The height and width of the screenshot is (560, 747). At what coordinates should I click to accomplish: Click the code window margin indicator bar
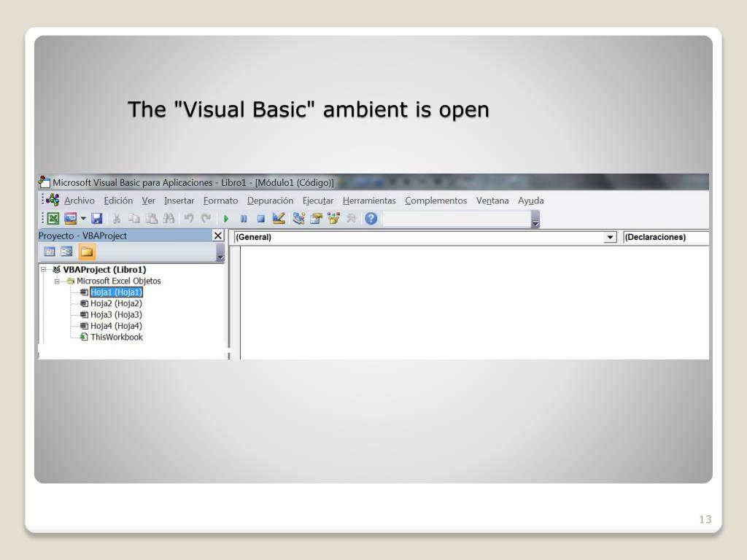(236, 303)
